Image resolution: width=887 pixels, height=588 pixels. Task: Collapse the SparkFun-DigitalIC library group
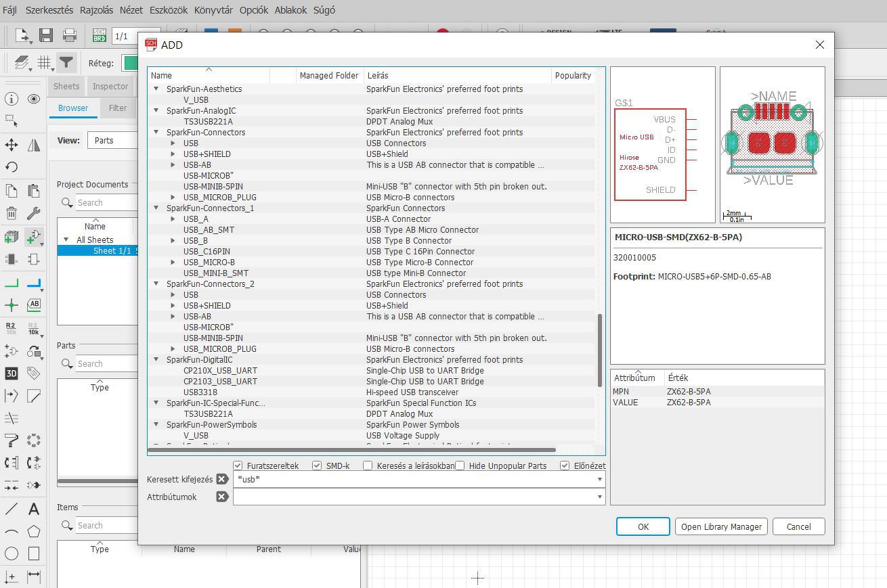point(156,360)
